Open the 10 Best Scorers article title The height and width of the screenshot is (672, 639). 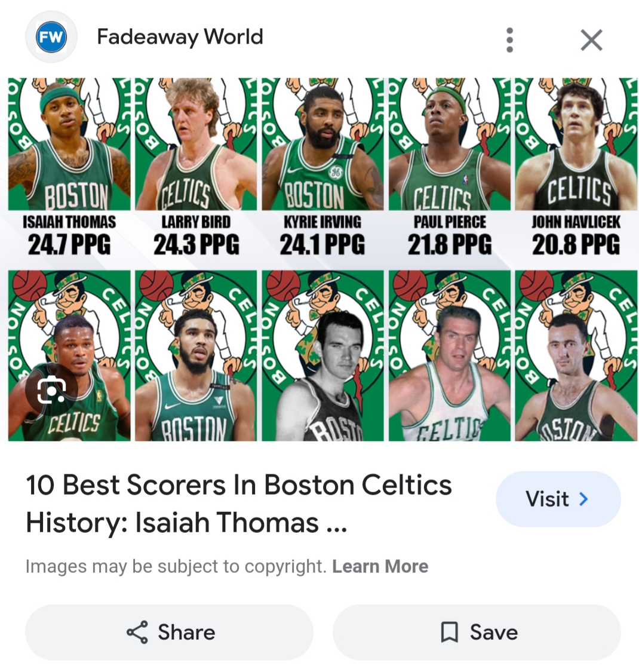point(239,504)
